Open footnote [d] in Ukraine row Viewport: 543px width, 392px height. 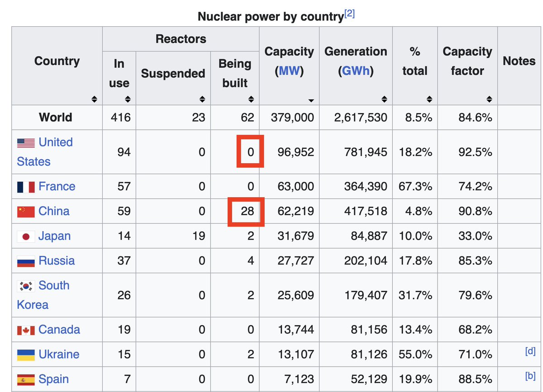pos(530,351)
